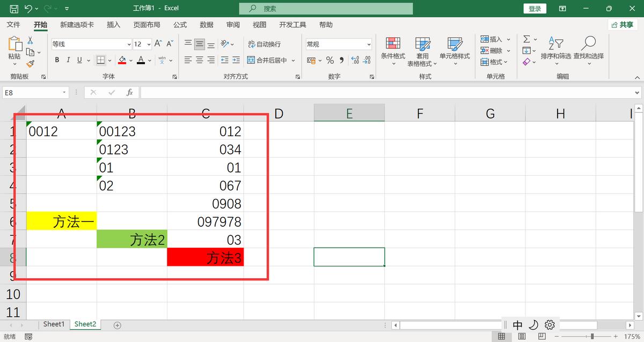The width and height of the screenshot is (644, 342).
Task: Click the increase font size icon
Action: [x=158, y=44]
